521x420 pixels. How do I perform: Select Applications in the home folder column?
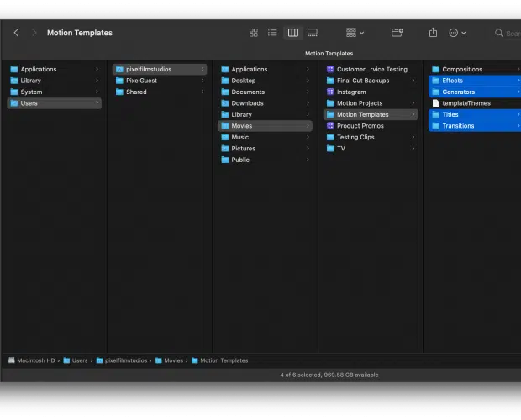(266, 69)
